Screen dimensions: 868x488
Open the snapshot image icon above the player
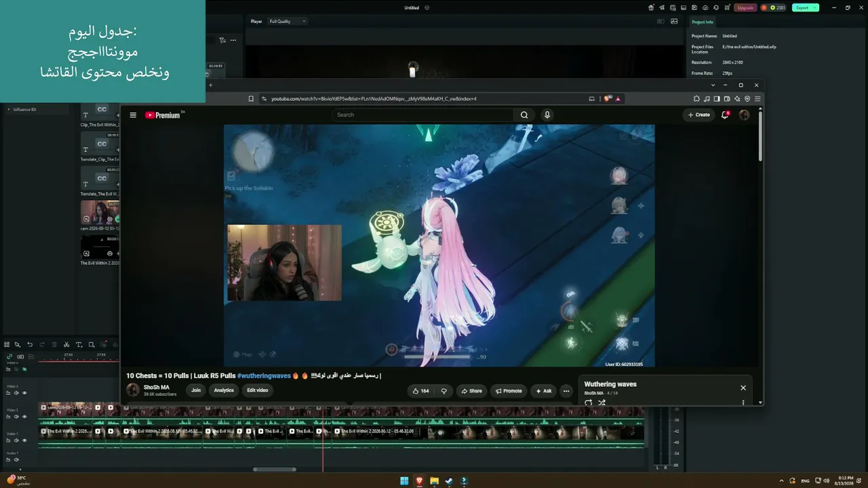(674, 21)
